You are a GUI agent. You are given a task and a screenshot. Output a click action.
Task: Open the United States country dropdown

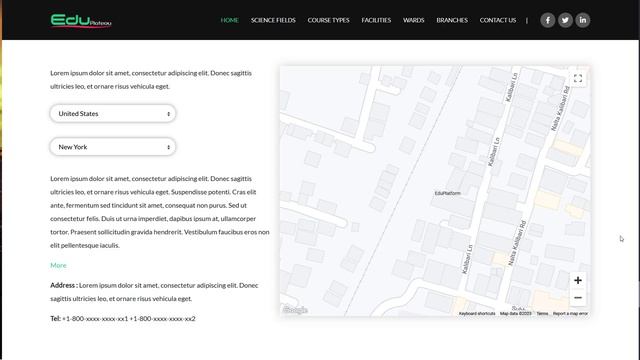click(x=113, y=113)
